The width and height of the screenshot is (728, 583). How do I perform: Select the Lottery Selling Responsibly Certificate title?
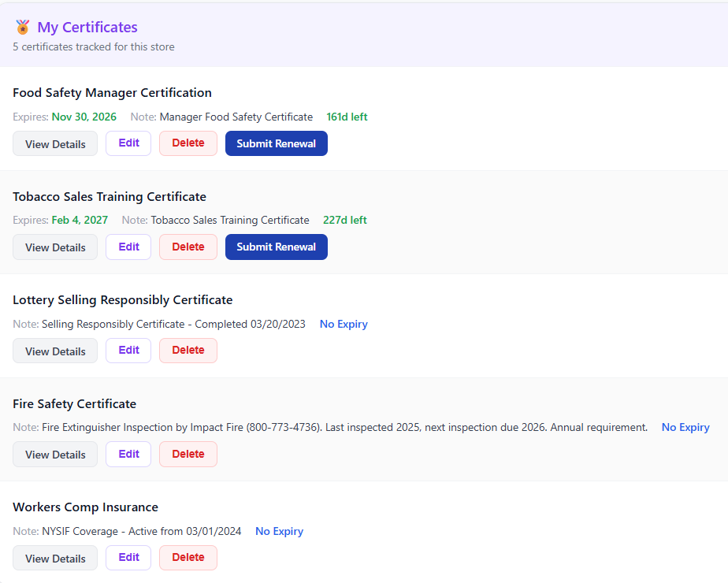point(123,300)
